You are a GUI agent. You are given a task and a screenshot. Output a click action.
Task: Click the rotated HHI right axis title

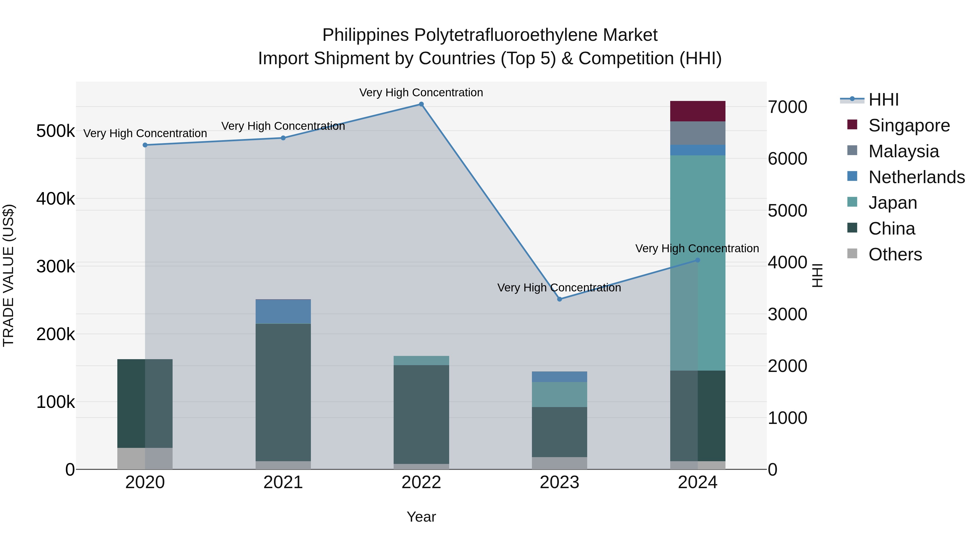pos(817,275)
